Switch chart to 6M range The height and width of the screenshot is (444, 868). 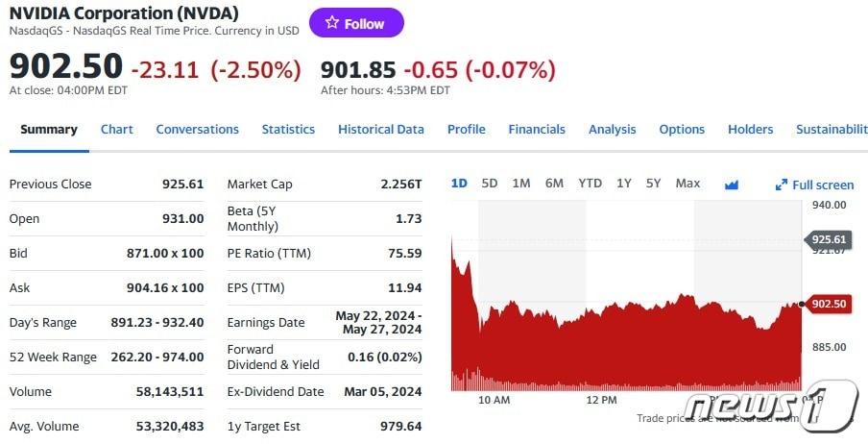pyautogui.click(x=554, y=184)
